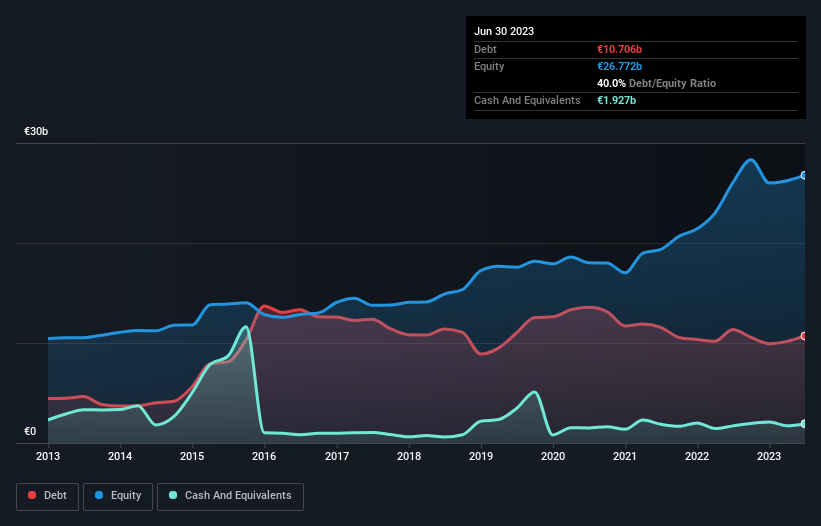Click the Debt label in tooltip

(485, 49)
